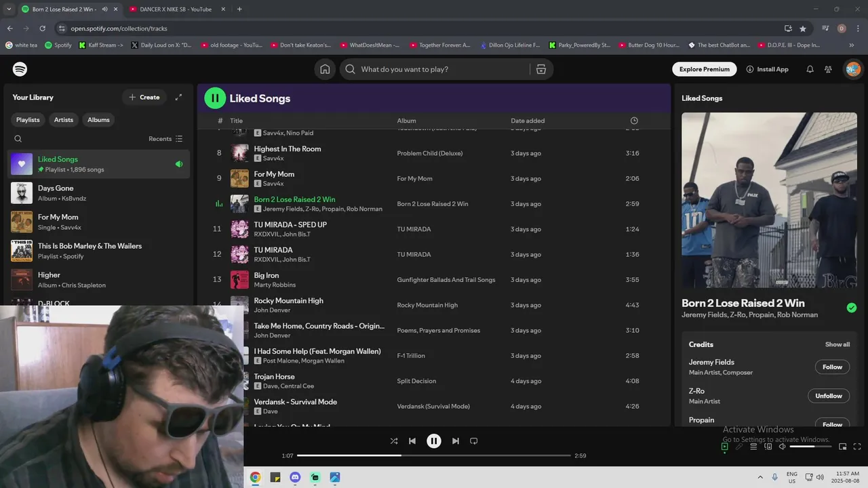Open the Browse icon in search bar

coord(540,69)
